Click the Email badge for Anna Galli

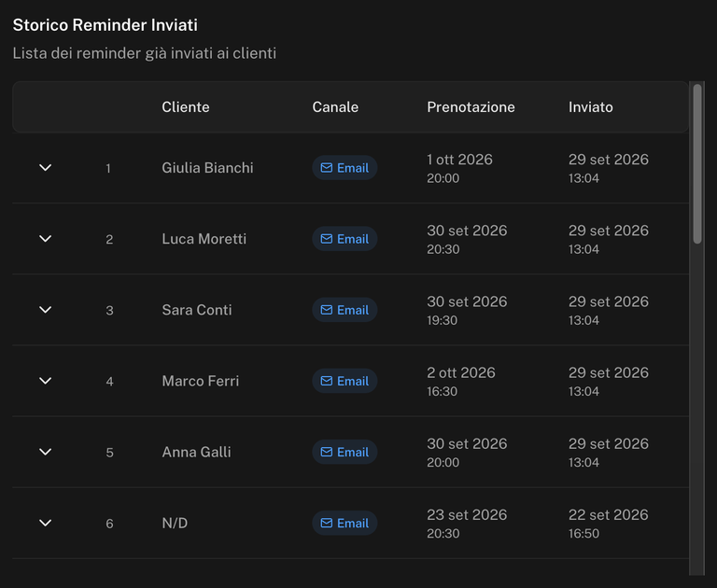344,452
